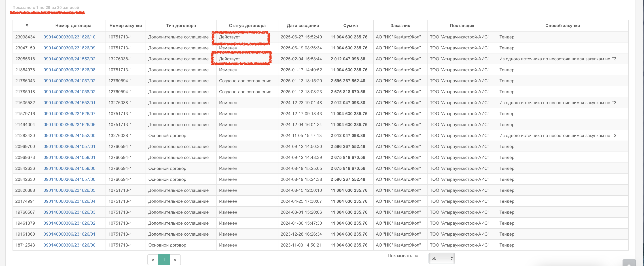Click the Статус договора column header
This screenshot has width=644, height=266.
pos(247,25)
